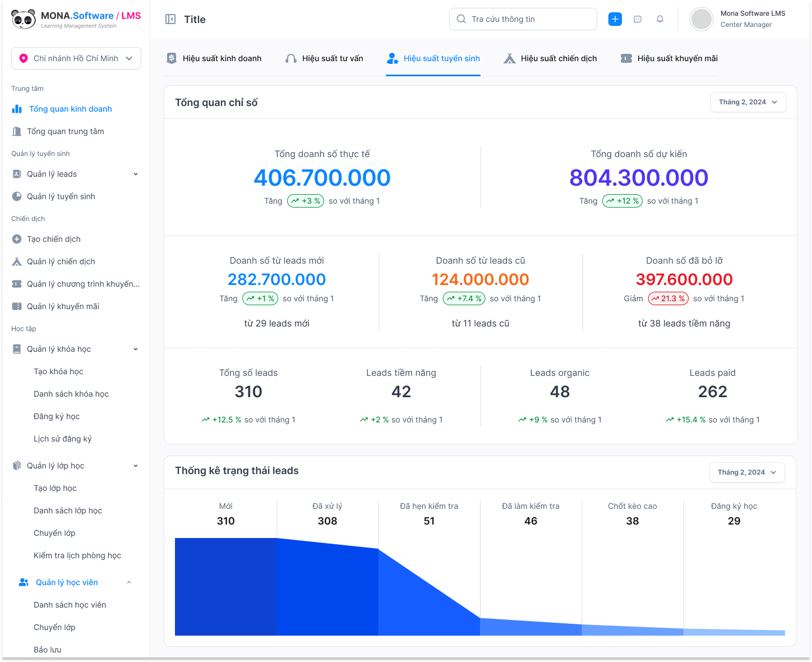Click the search magnifier icon
Viewport: 812px width, 662px height.
[462, 19]
